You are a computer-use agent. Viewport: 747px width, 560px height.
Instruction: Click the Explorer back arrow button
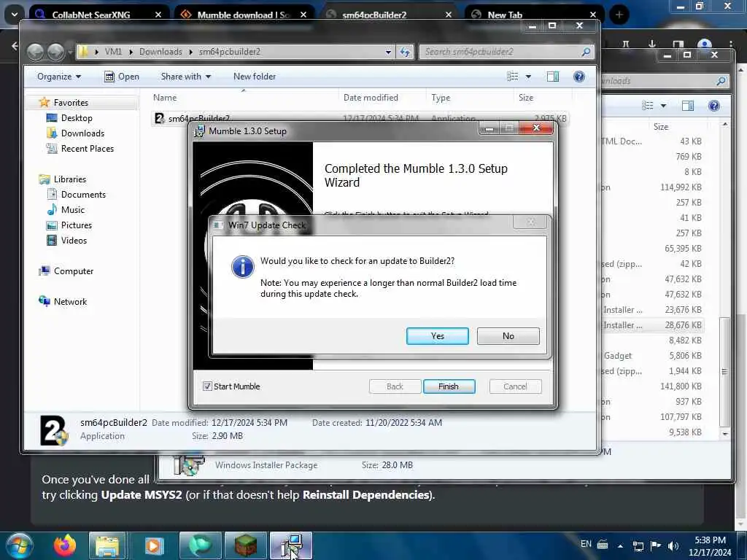coord(35,52)
